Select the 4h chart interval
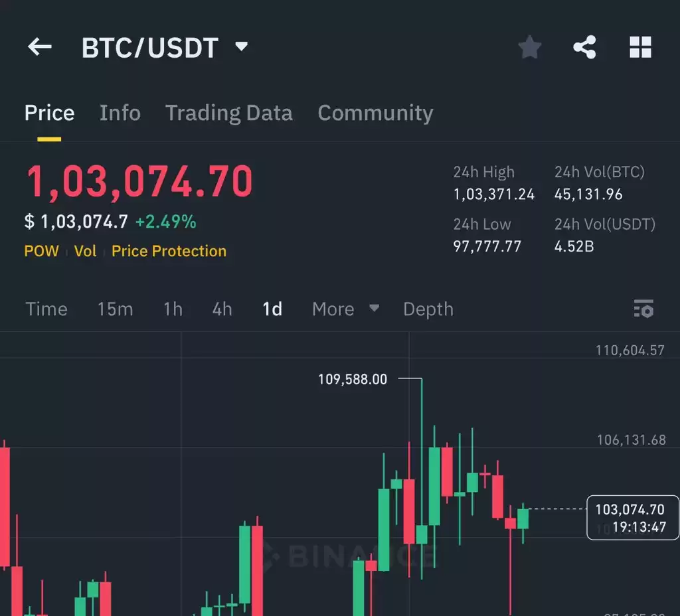680x616 pixels. coord(222,309)
